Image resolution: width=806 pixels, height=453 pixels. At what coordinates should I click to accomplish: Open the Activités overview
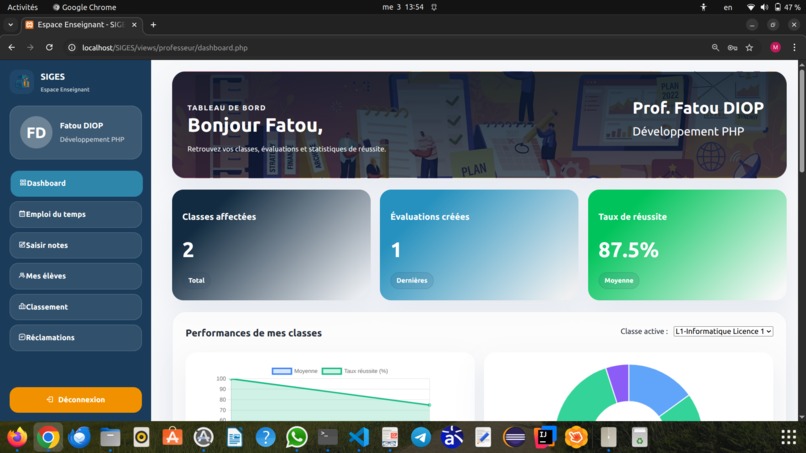(23, 7)
